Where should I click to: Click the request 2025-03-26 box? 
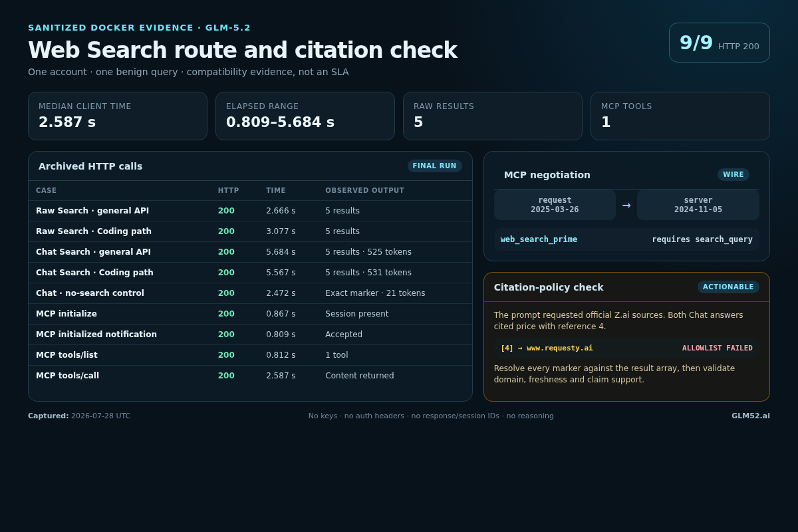pyautogui.click(x=555, y=205)
